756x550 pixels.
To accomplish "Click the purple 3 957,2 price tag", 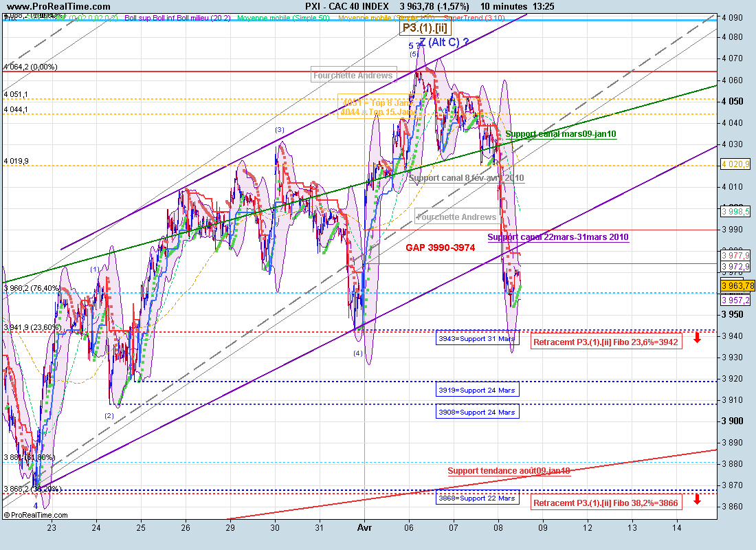I will click(736, 300).
